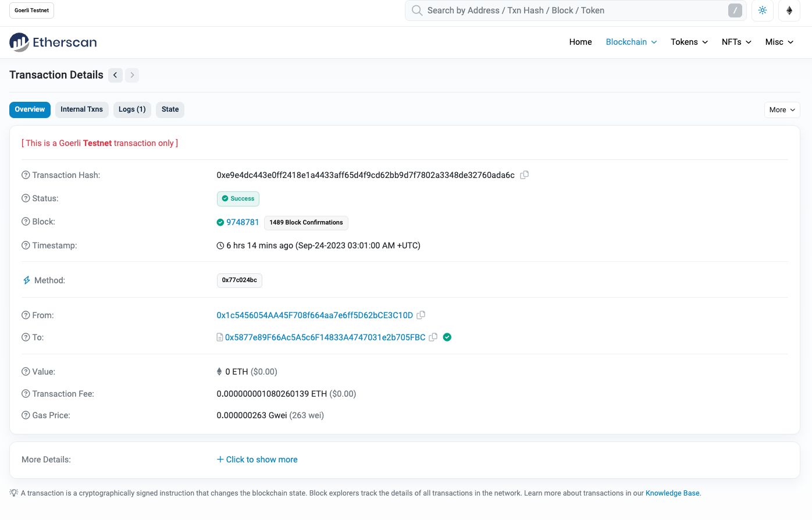Screen dimensions: 812x520
Task: Open the Misc dropdown menu
Action: [x=779, y=42]
